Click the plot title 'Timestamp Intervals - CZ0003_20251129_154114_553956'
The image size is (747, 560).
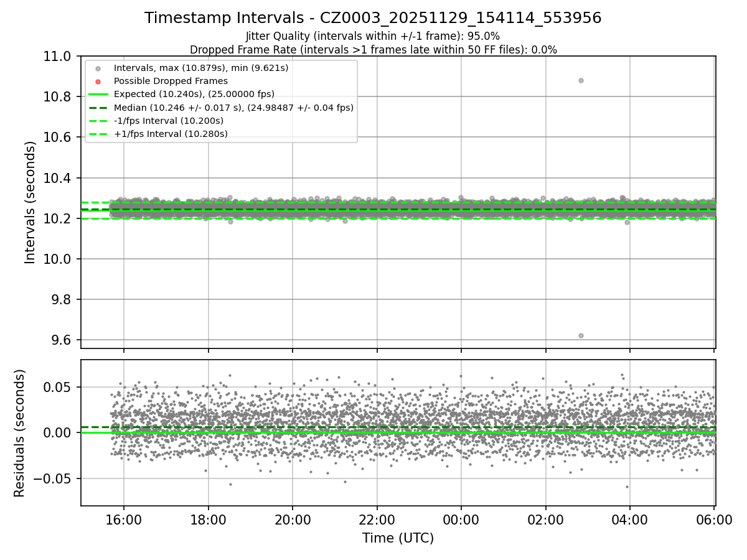tap(373, 18)
